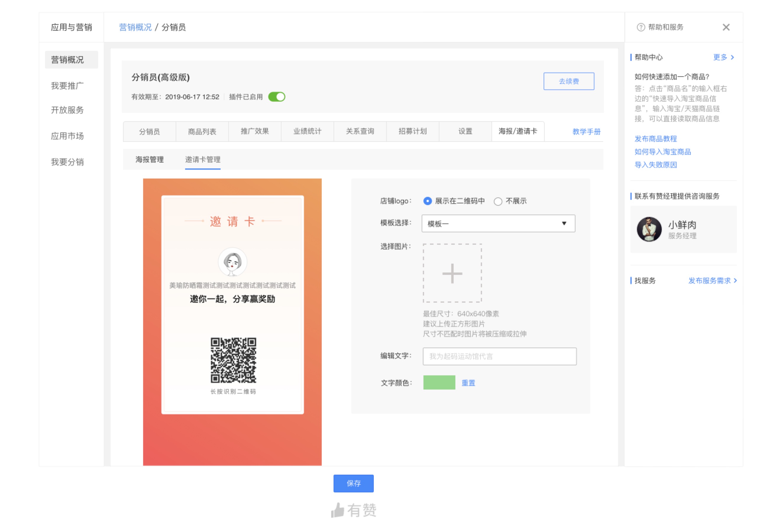The height and width of the screenshot is (532, 757).
Task: Click 重置 to reset text color
Action: [468, 383]
